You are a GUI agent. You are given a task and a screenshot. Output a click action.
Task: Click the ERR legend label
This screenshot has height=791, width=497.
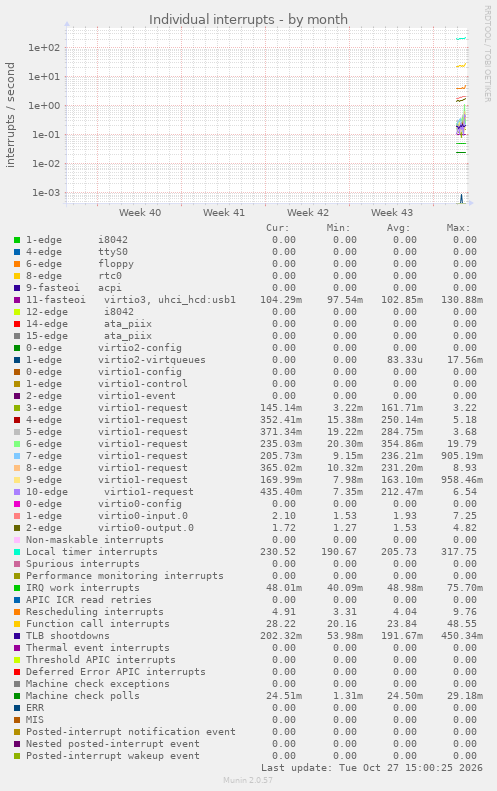pyautogui.click(x=35, y=708)
